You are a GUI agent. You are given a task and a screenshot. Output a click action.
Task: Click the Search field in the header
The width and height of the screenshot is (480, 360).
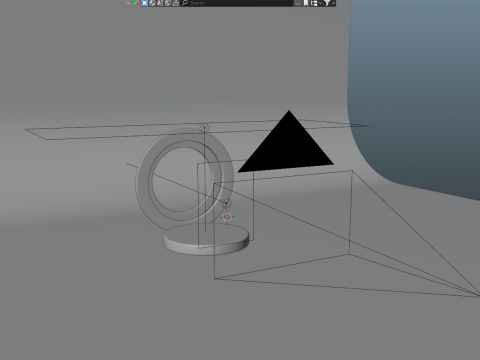pos(237,3)
